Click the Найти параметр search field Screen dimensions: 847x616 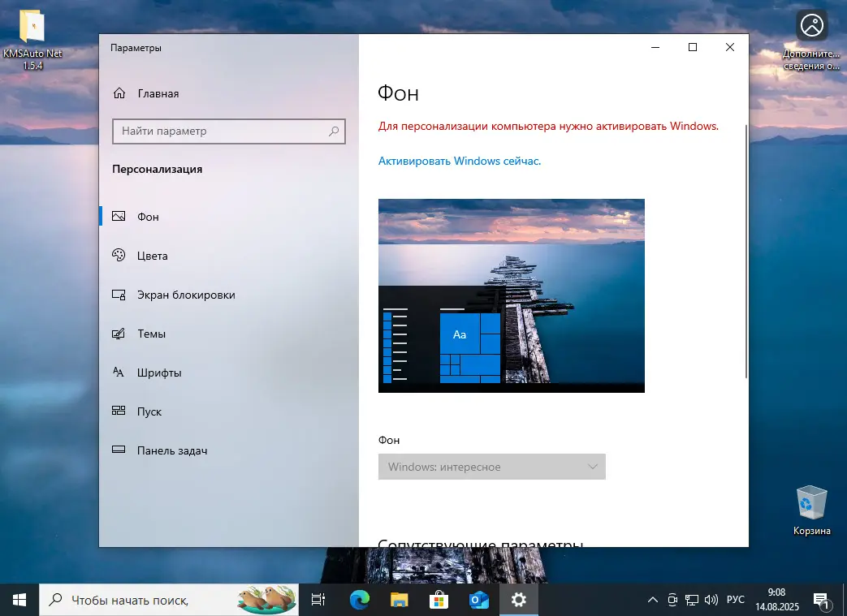coord(228,131)
